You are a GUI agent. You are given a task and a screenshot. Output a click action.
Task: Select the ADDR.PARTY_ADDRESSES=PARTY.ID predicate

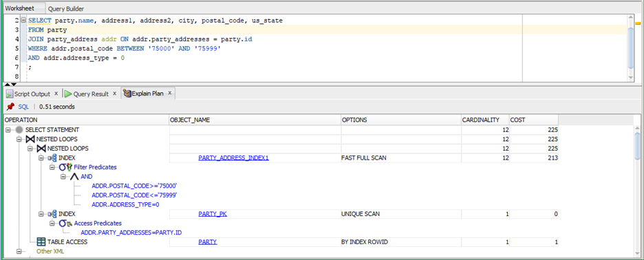click(x=131, y=232)
